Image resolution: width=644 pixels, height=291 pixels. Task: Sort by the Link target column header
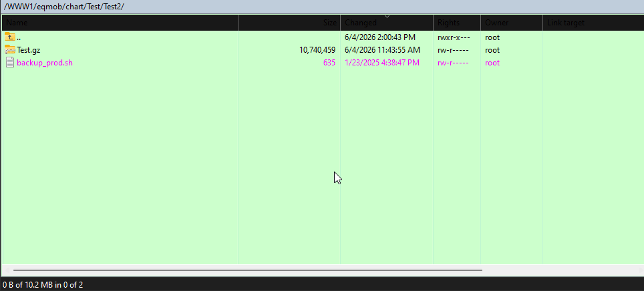point(593,23)
